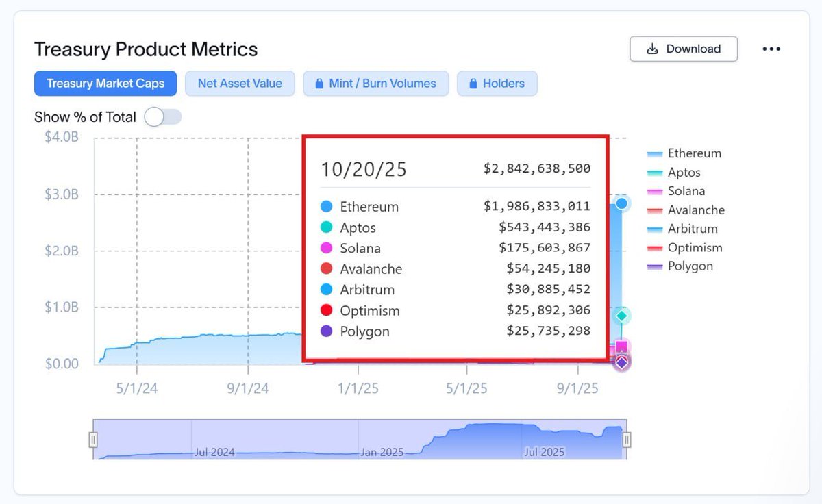822x504 pixels.
Task: Click the 5/1/24 x-axis label
Action: 137,388
